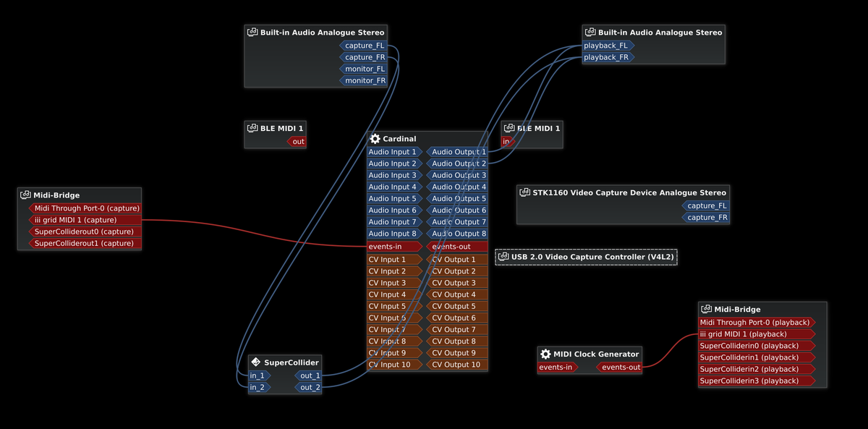
Task: Select SuperColliderin3 (playback) port
Action: pos(757,381)
